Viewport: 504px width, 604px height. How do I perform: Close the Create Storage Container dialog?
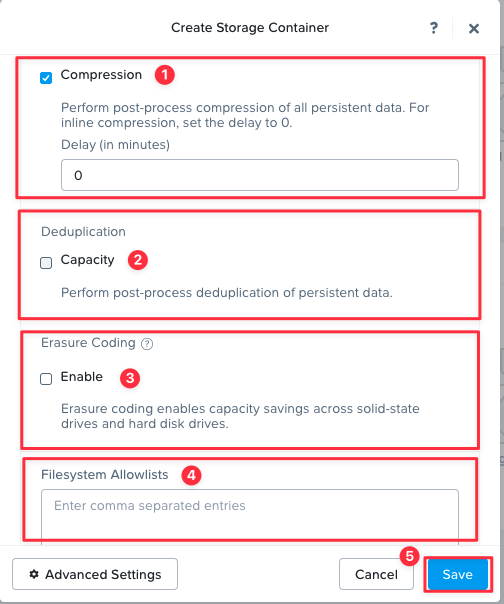pyautogui.click(x=474, y=28)
